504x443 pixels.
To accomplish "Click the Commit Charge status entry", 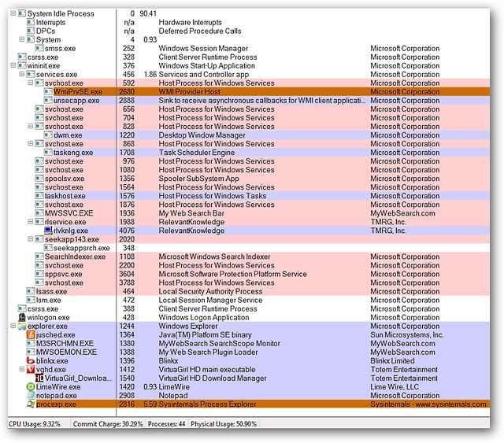I will [x=108, y=424].
